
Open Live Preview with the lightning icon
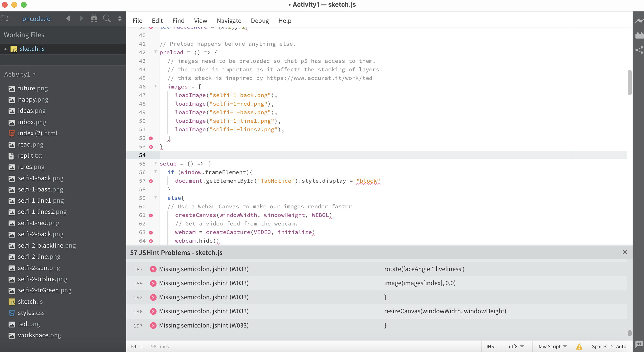tap(639, 21)
